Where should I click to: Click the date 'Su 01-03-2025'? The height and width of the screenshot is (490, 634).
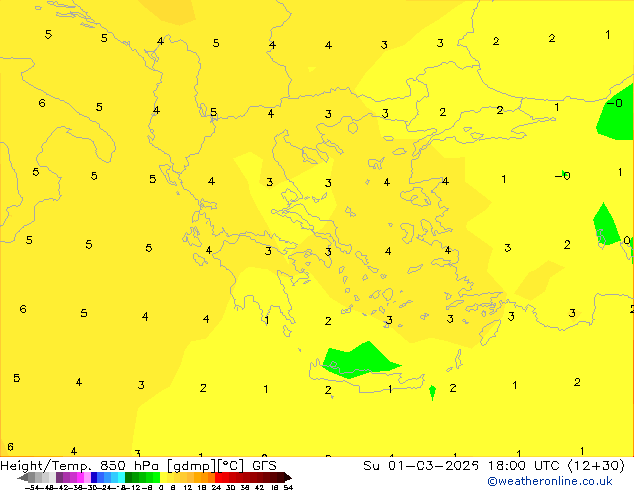tap(421, 466)
